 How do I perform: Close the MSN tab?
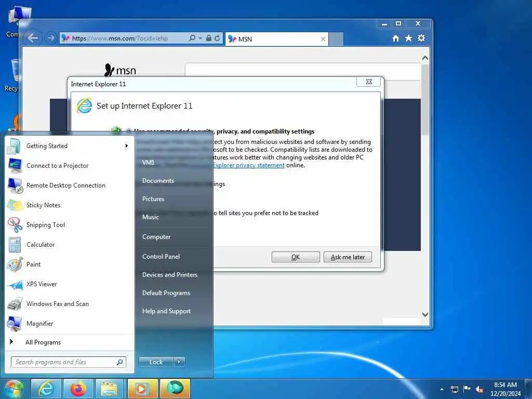323,39
